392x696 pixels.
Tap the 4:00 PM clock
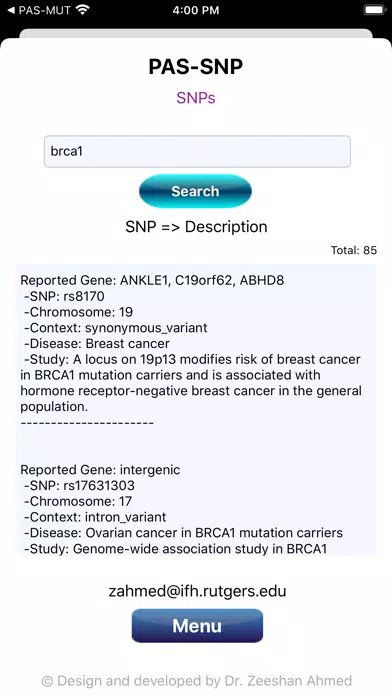point(196,10)
